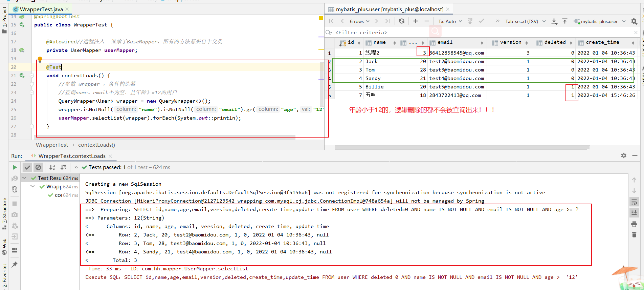Sort by the id column header
Image resolution: width=644 pixels, height=290 pixels.
click(350, 42)
